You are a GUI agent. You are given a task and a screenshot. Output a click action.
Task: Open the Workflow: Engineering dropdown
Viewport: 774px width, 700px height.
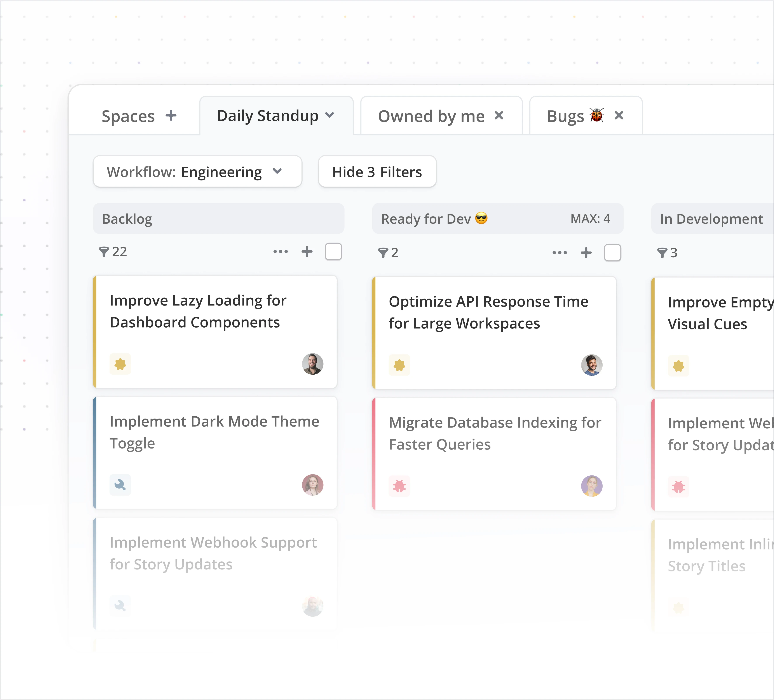197,172
